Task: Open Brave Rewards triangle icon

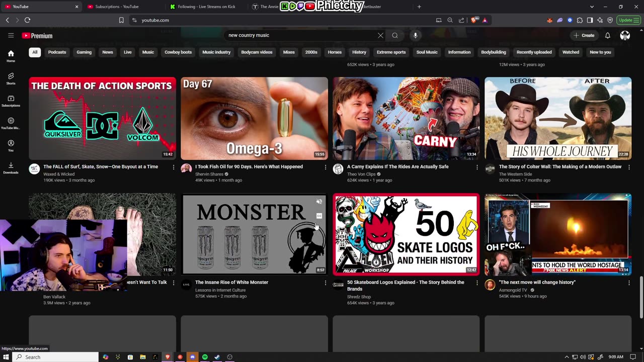Action: (x=485, y=20)
